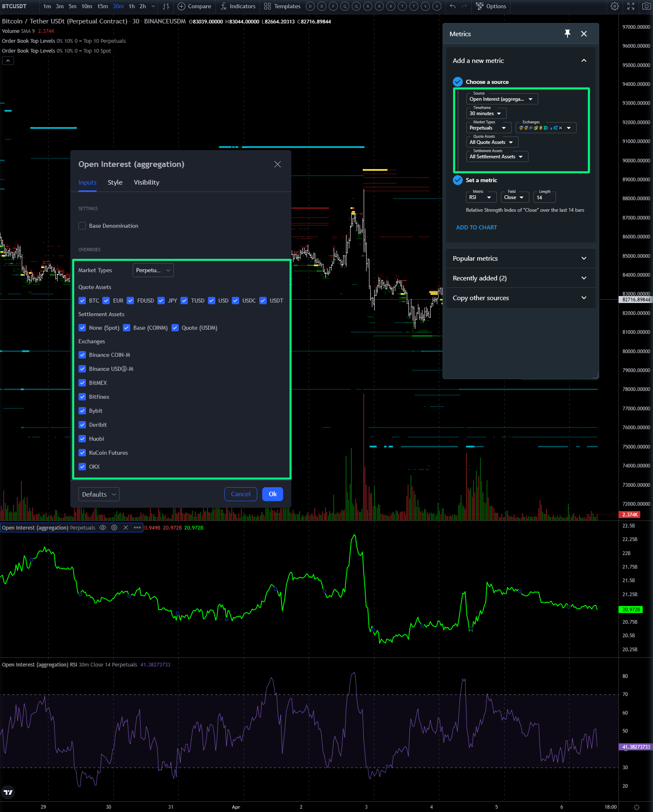Expand the Recently added (2) section
This screenshot has height=812, width=653.
point(521,278)
